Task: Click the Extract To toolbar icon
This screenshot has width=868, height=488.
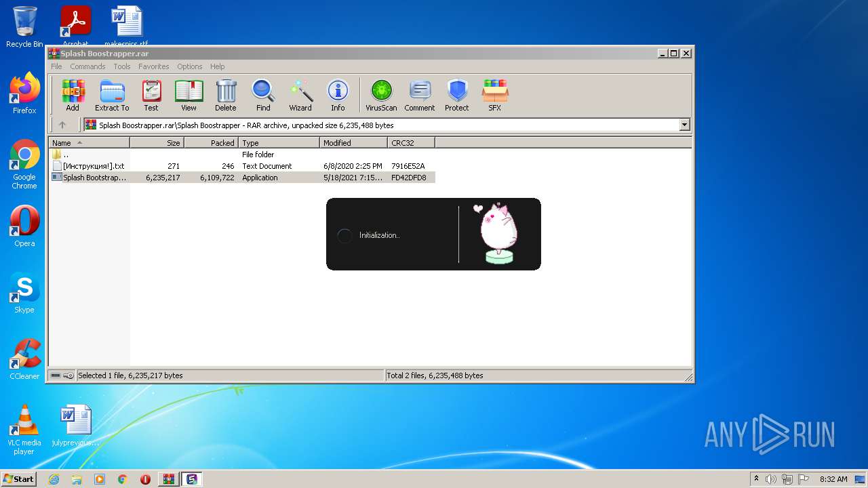Action: point(112,95)
